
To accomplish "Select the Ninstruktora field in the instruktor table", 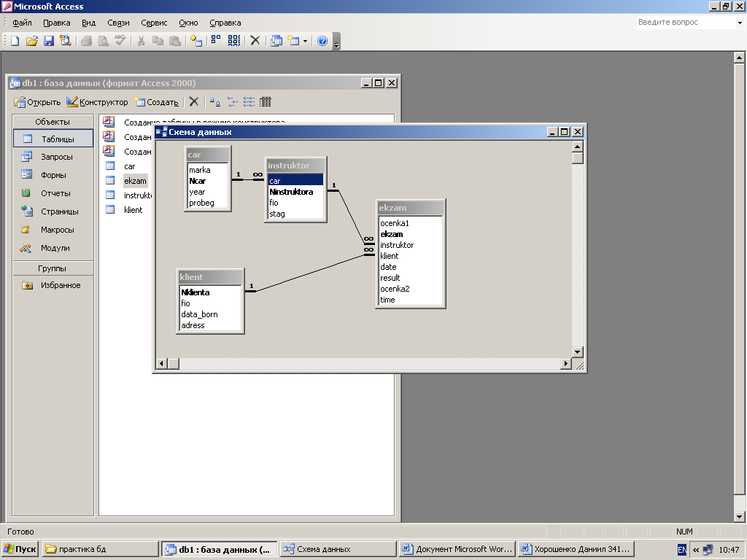I will coord(295,192).
